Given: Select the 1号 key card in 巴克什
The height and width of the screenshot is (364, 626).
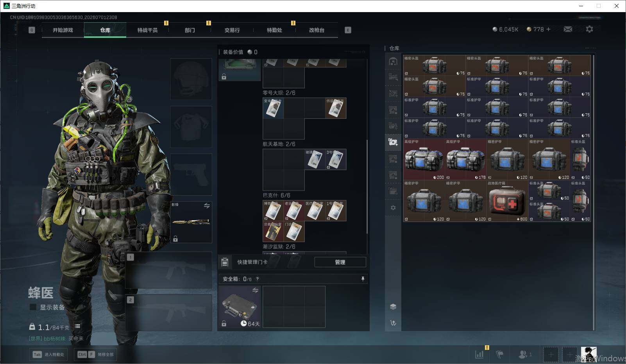Looking at the screenshot, I should 336,211.
